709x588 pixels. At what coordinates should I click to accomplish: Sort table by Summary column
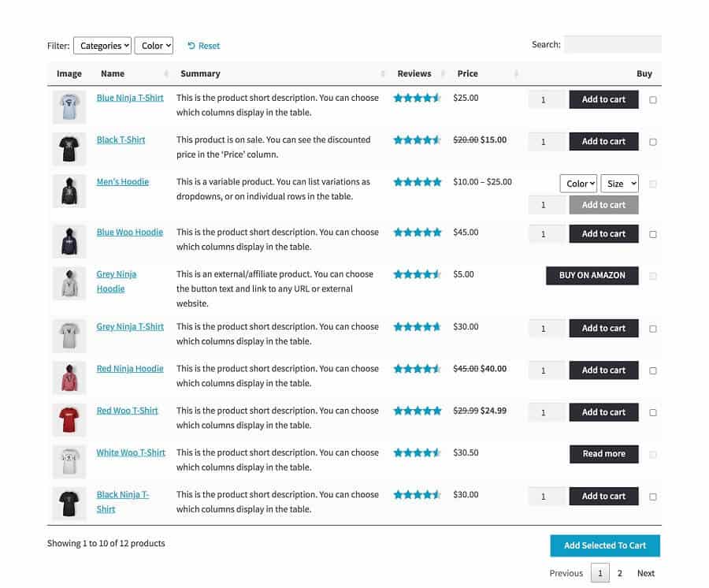[x=282, y=73]
